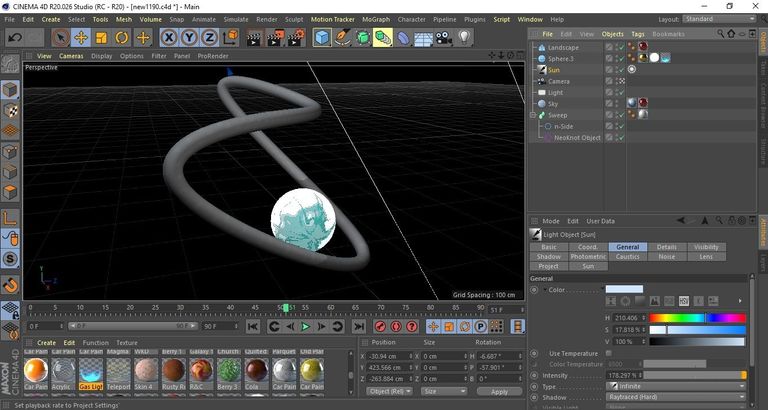The height and width of the screenshot is (410, 768).
Task: Click the coordinate system icon
Action: [230, 38]
